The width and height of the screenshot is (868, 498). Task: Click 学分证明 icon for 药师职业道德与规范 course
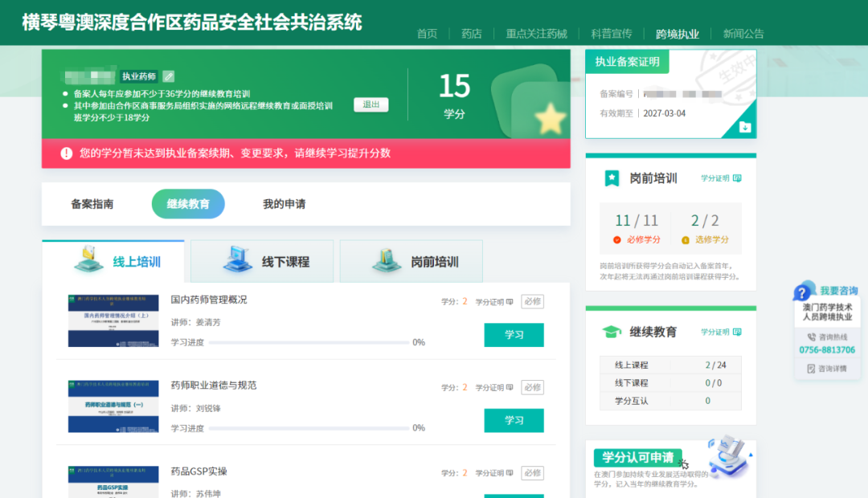click(x=510, y=388)
